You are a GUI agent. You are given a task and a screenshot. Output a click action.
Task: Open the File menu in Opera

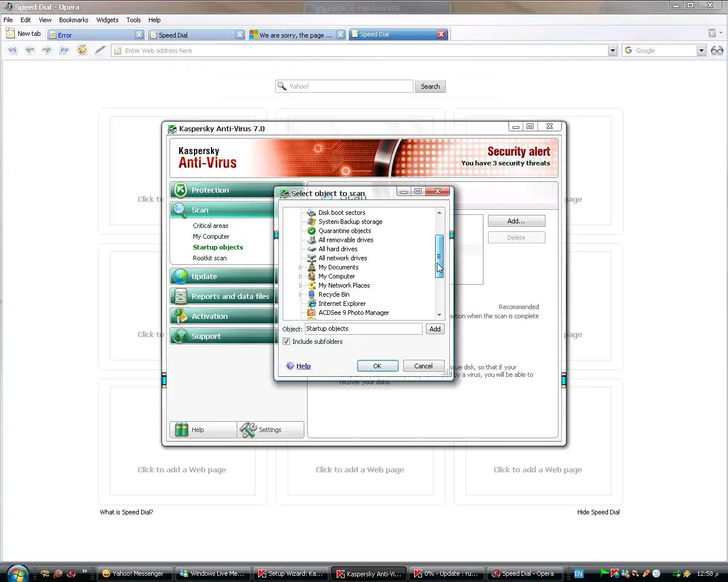(x=8, y=20)
